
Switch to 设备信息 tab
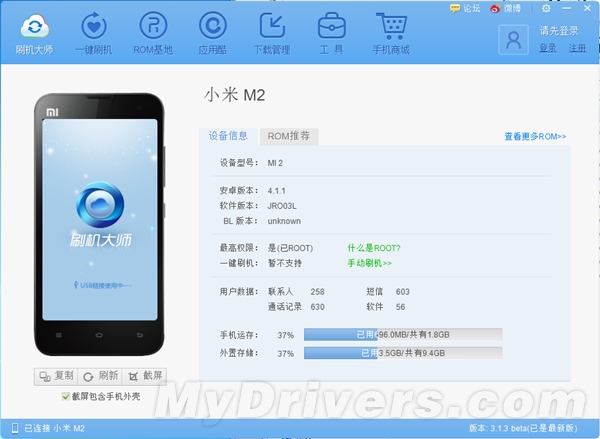pos(228,136)
